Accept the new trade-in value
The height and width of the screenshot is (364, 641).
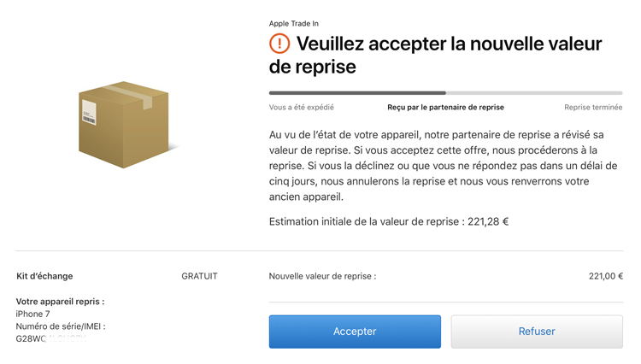[355, 332]
